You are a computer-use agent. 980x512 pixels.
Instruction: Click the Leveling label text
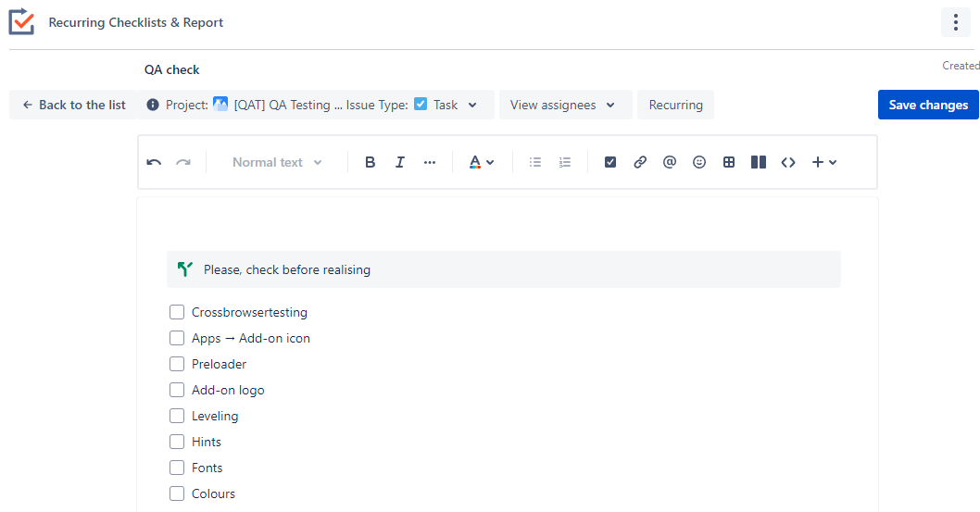click(215, 416)
